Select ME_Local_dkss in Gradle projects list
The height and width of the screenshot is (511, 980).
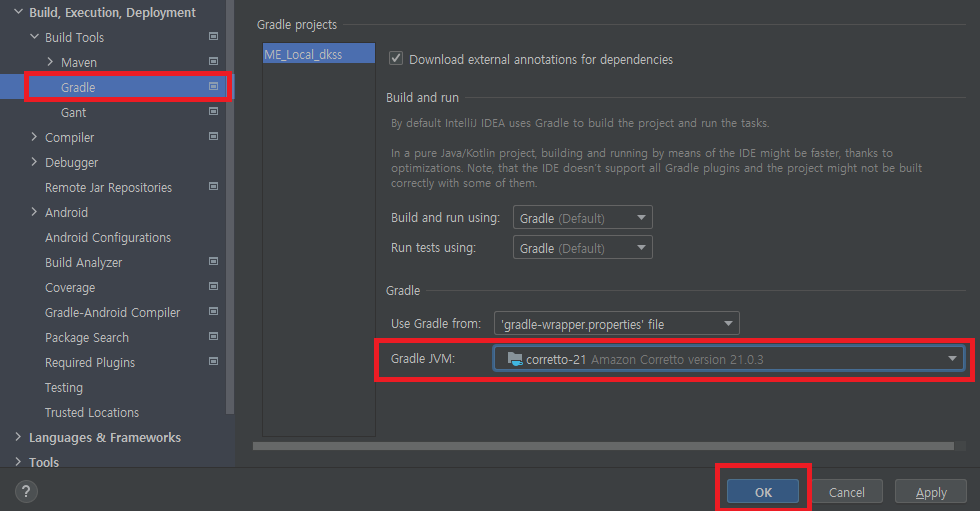tap(319, 54)
